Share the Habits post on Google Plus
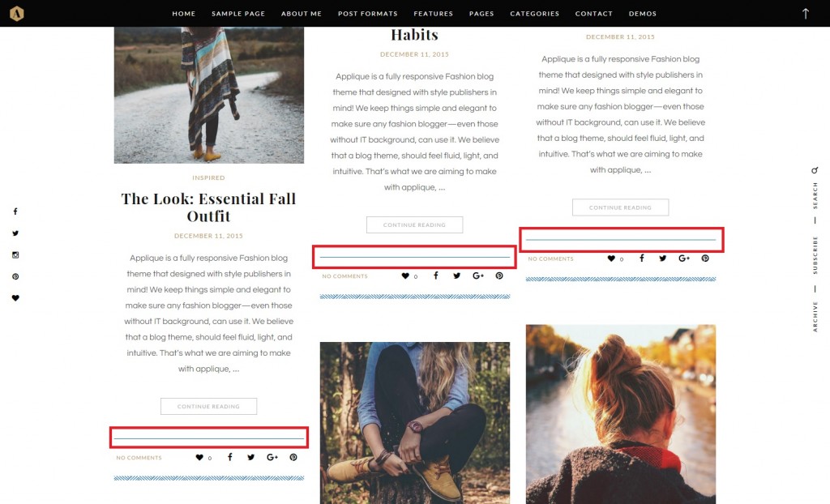 (478, 275)
